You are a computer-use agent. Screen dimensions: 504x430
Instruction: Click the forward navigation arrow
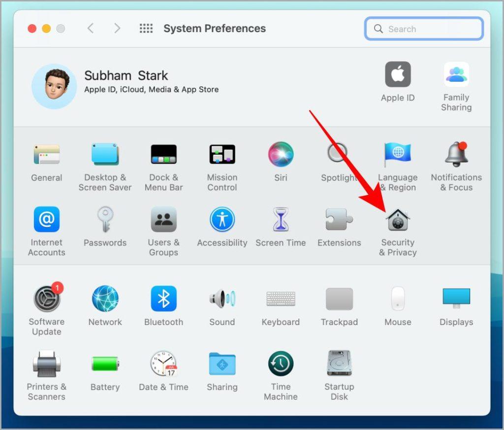[x=117, y=28]
